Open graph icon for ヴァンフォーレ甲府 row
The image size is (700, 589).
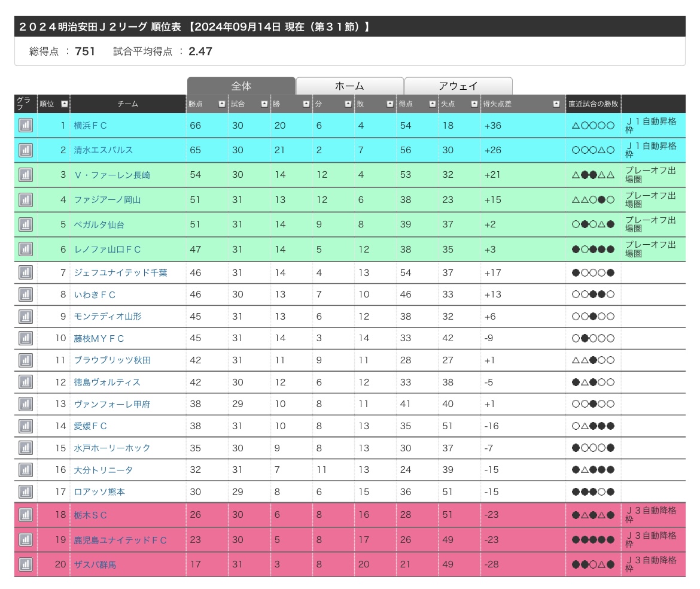tap(26, 403)
